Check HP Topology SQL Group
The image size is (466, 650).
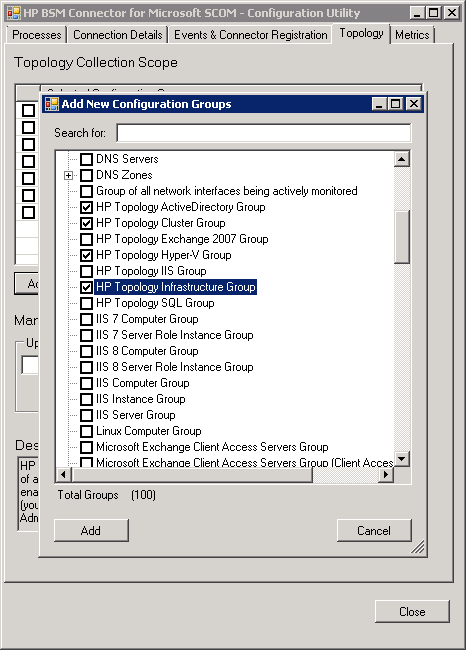[x=86, y=303]
